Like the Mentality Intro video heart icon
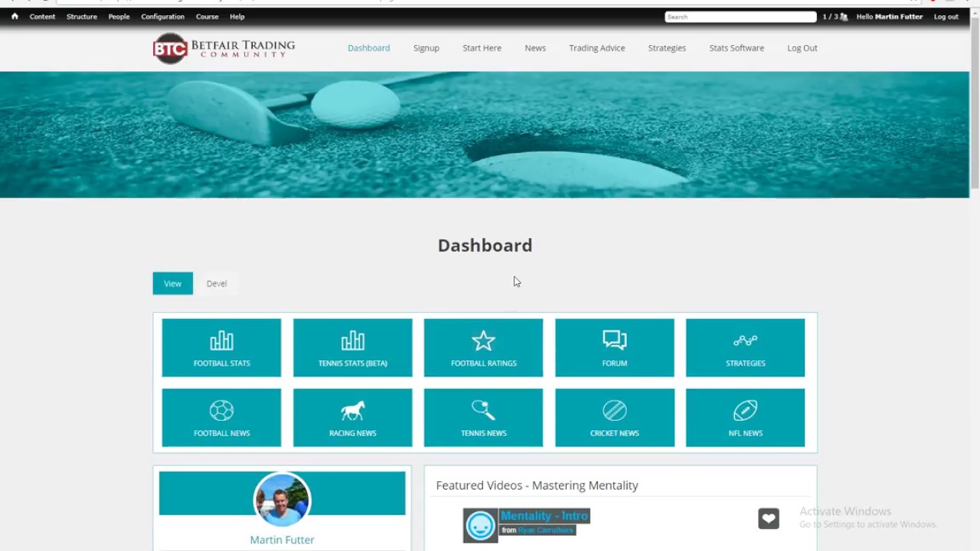 click(x=769, y=519)
